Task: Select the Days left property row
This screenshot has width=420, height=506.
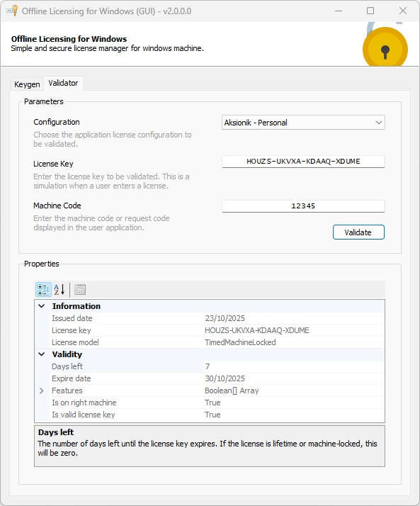Action: point(210,366)
